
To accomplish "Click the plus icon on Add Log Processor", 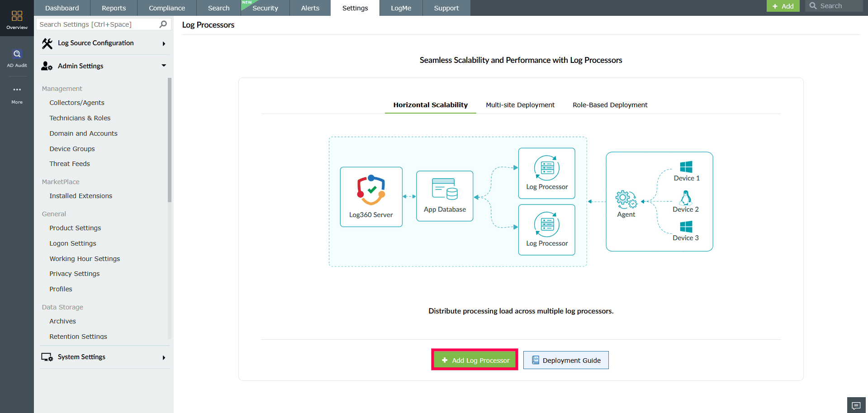I will (445, 361).
